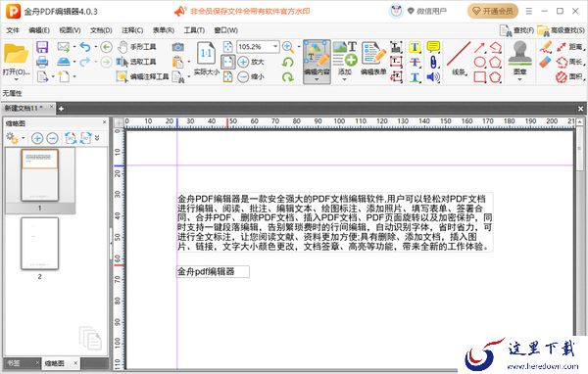Select the Selection tool (选取工具)
588x374 pixels.
tap(137, 62)
